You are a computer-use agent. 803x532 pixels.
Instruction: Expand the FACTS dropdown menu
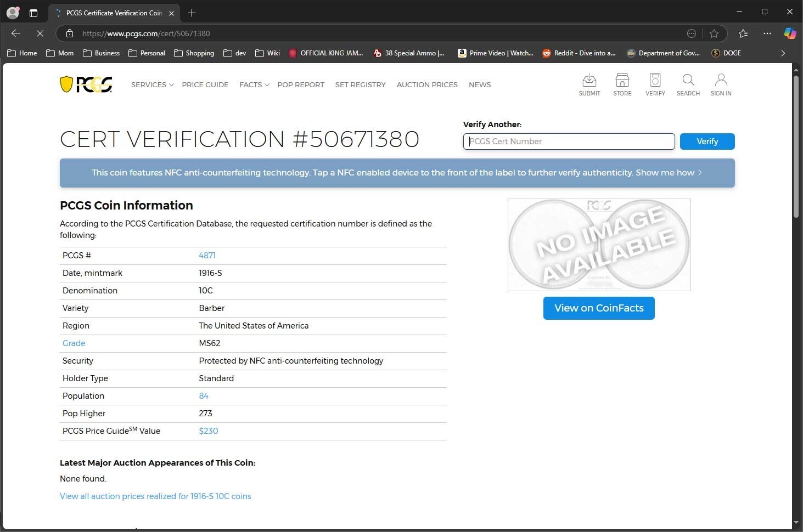click(x=254, y=84)
